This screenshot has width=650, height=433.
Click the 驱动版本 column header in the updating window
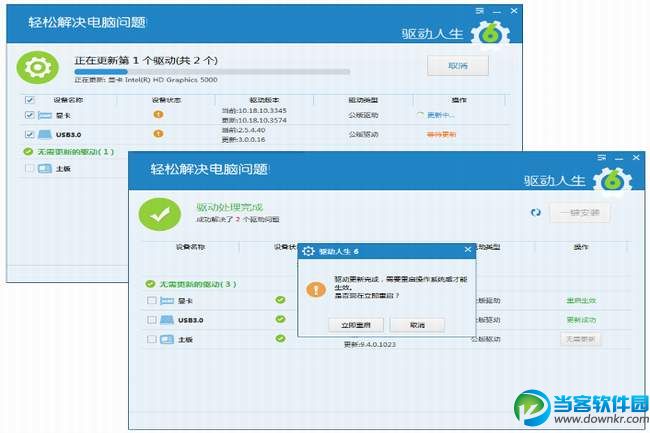point(264,100)
